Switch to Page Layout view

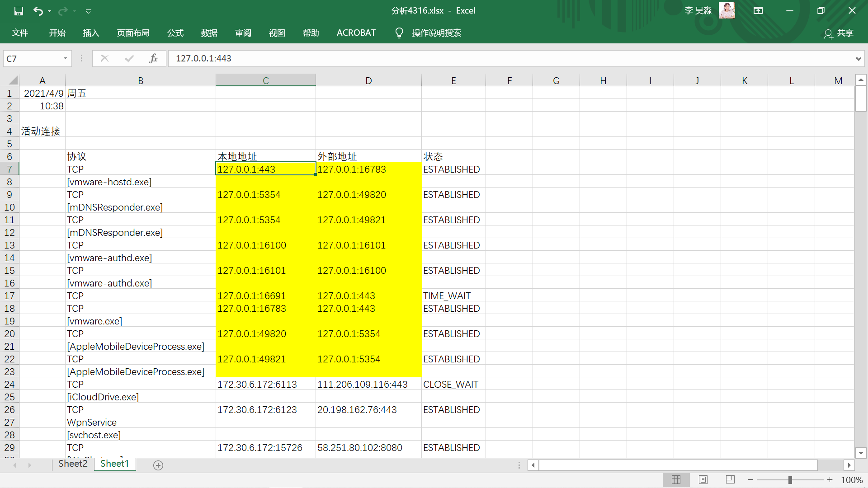click(x=703, y=479)
